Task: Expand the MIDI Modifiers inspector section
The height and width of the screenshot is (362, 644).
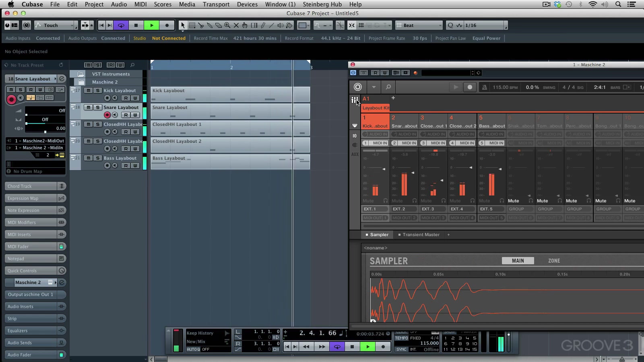Action: (x=35, y=222)
